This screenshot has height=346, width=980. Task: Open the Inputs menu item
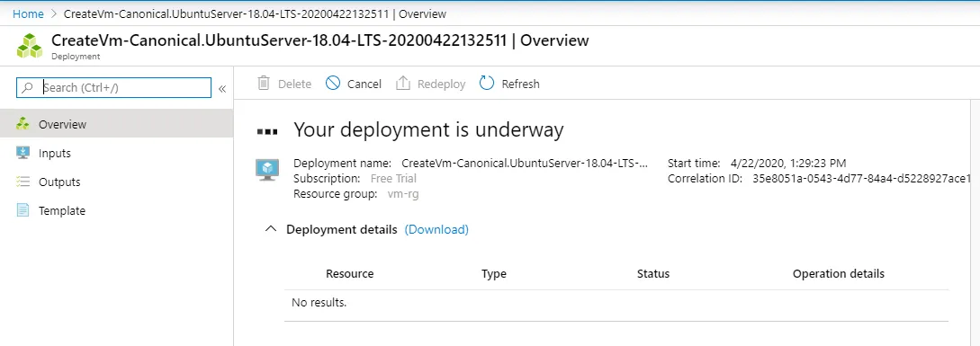[x=116, y=153]
